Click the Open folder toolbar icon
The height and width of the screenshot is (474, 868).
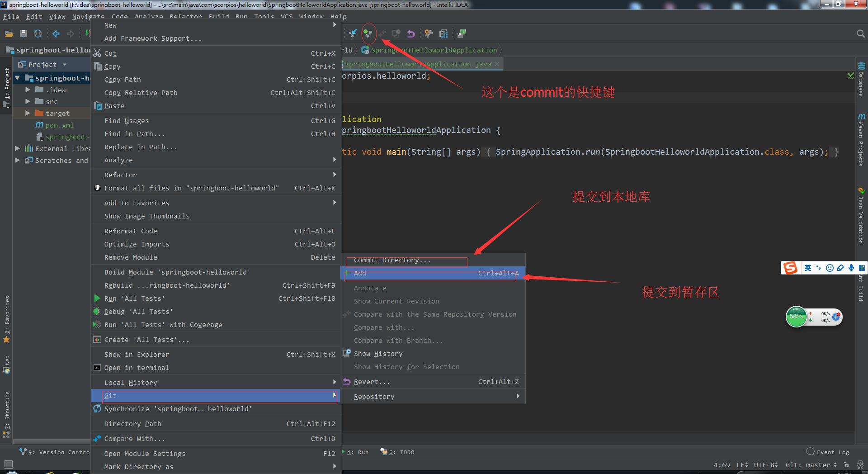[9, 33]
